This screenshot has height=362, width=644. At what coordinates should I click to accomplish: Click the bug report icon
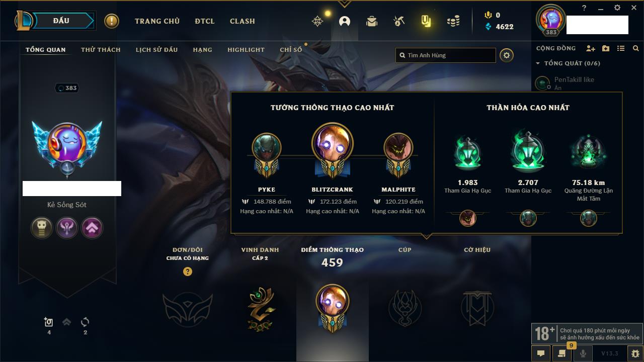(635, 353)
